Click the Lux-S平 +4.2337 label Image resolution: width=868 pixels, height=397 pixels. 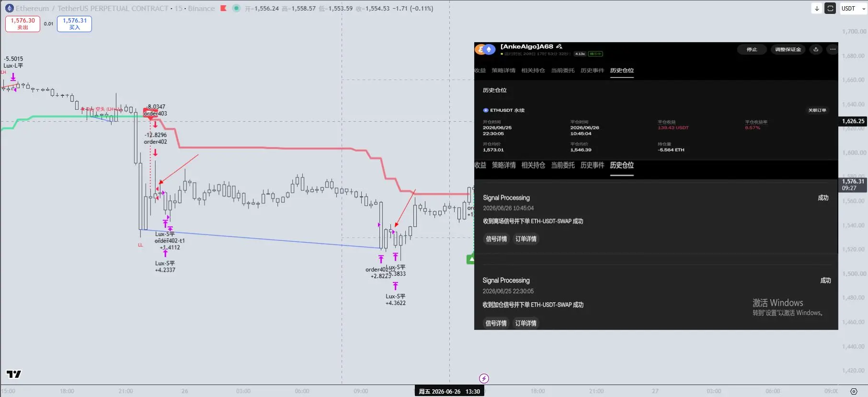click(x=165, y=267)
